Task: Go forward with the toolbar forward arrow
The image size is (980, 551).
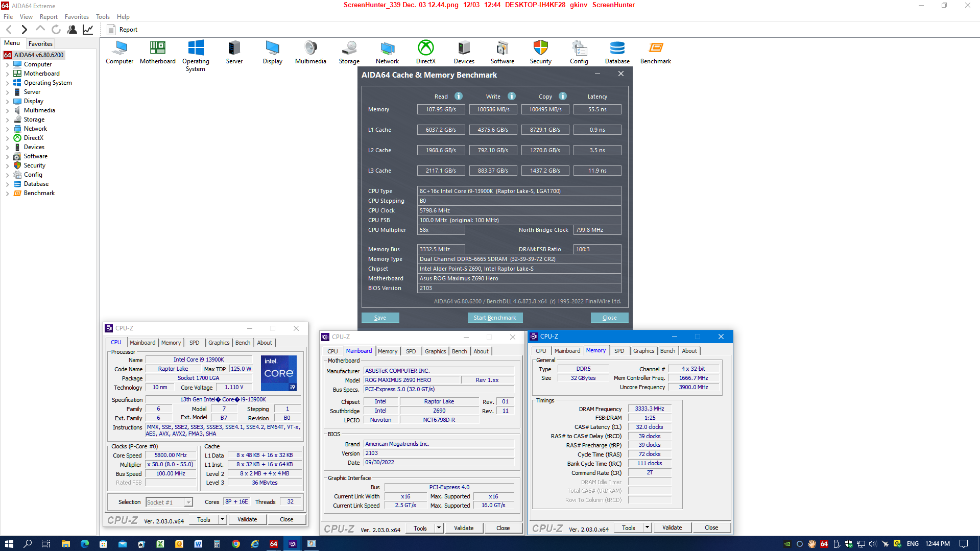Action: click(24, 30)
